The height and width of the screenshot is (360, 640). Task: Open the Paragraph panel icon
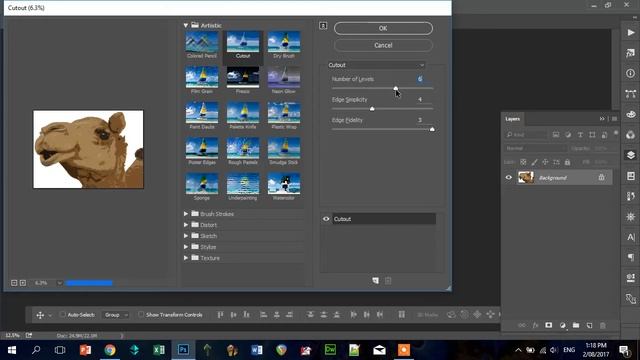click(x=631, y=258)
